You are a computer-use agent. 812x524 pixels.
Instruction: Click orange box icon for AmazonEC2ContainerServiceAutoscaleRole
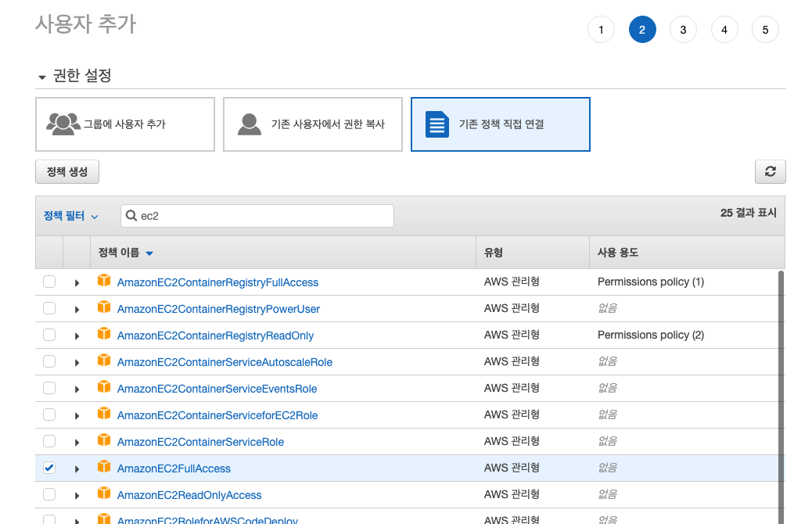pos(104,359)
